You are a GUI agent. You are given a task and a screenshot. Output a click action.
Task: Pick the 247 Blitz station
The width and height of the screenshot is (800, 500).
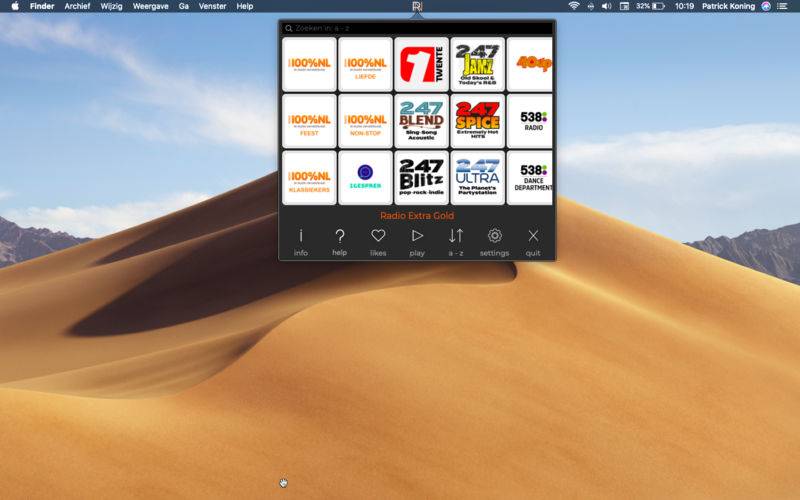421,178
